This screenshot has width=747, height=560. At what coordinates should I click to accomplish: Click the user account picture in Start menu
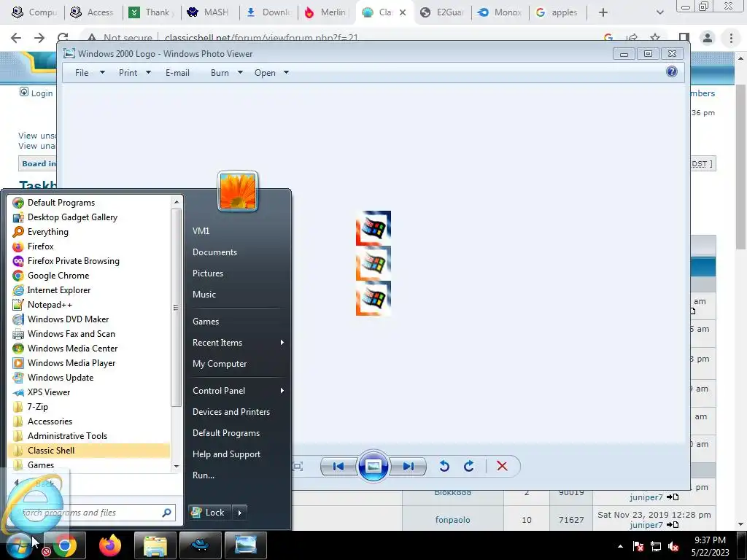click(238, 191)
